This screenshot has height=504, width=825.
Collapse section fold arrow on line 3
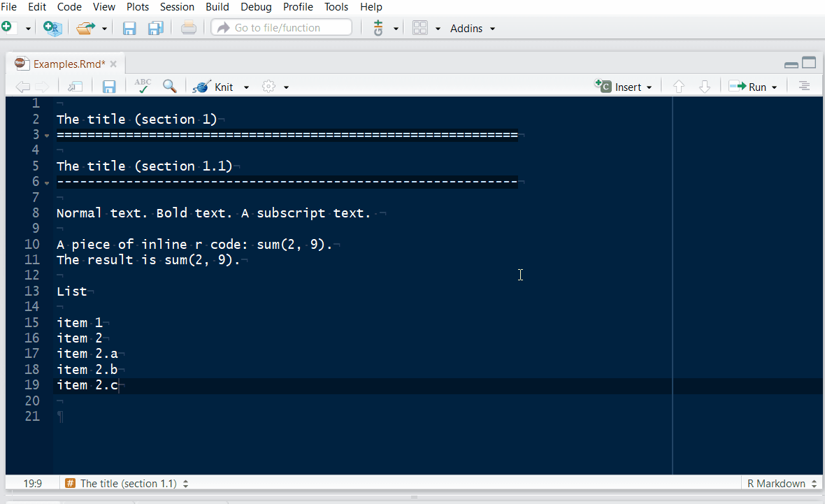click(x=47, y=136)
